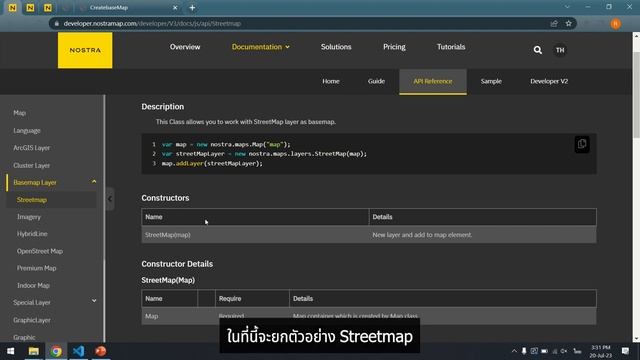Screen dimensions: 640x360
Task: Switch to the first pinned N tab
Action: click(x=12, y=7)
